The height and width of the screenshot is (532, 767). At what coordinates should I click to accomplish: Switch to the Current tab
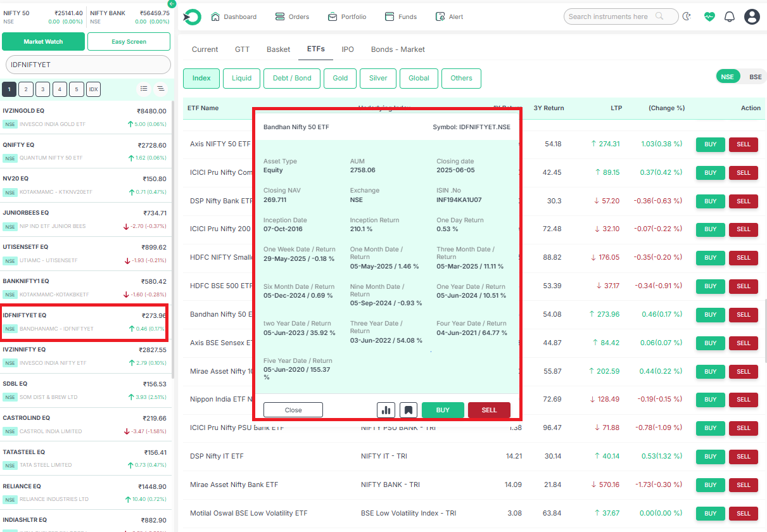pos(205,49)
